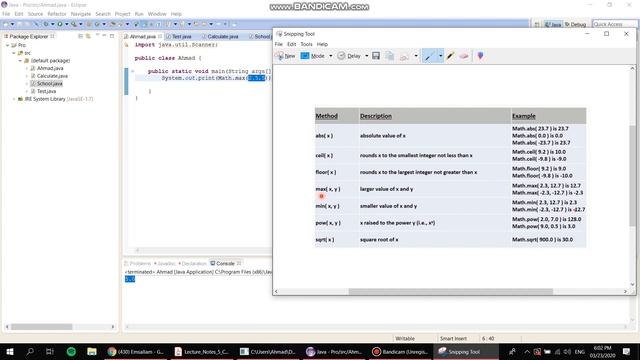Open the send snip dropdown arrow

pyautogui.click(x=416, y=56)
